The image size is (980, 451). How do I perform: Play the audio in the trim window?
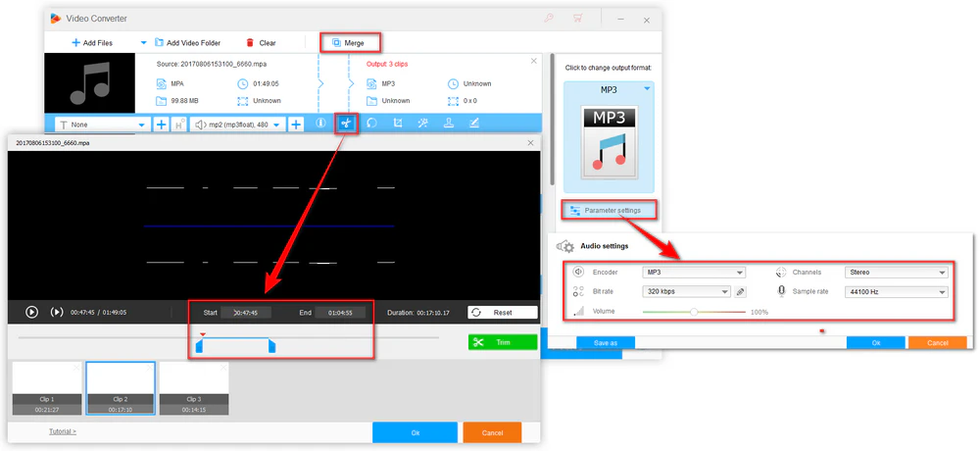32,312
